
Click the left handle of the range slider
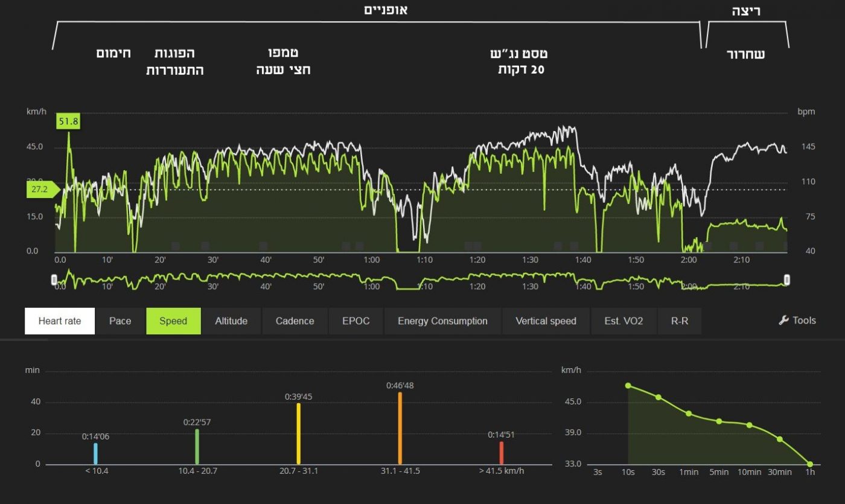click(54, 279)
